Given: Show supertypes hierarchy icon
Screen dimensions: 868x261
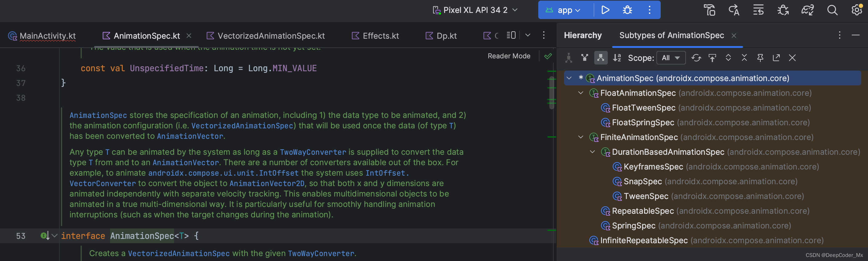Looking at the screenshot, I should (585, 58).
